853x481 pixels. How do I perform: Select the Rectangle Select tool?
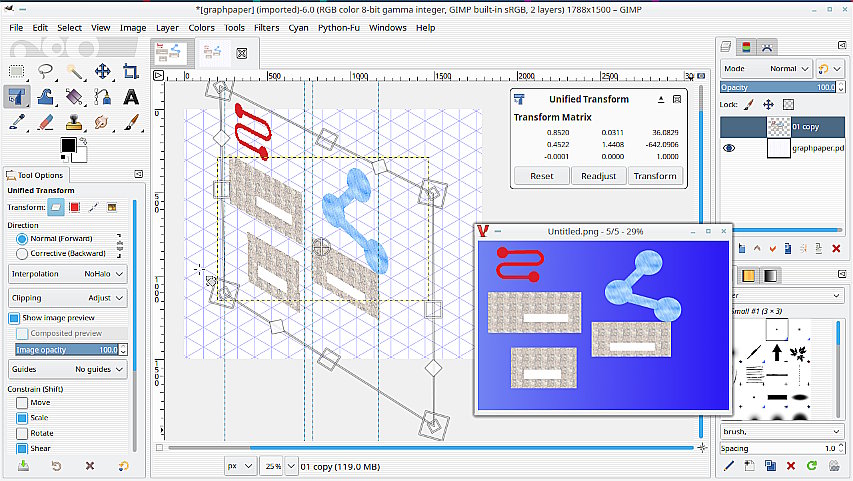coord(17,71)
